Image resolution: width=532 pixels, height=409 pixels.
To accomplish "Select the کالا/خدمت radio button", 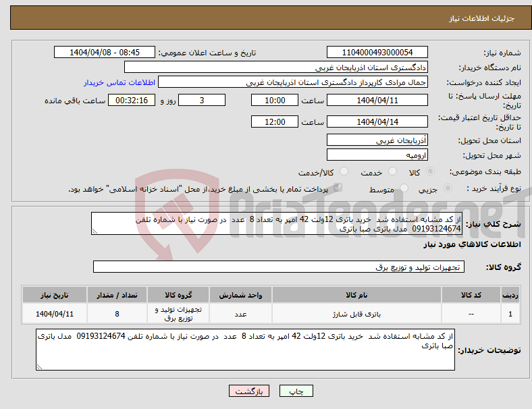I will (x=344, y=171).
